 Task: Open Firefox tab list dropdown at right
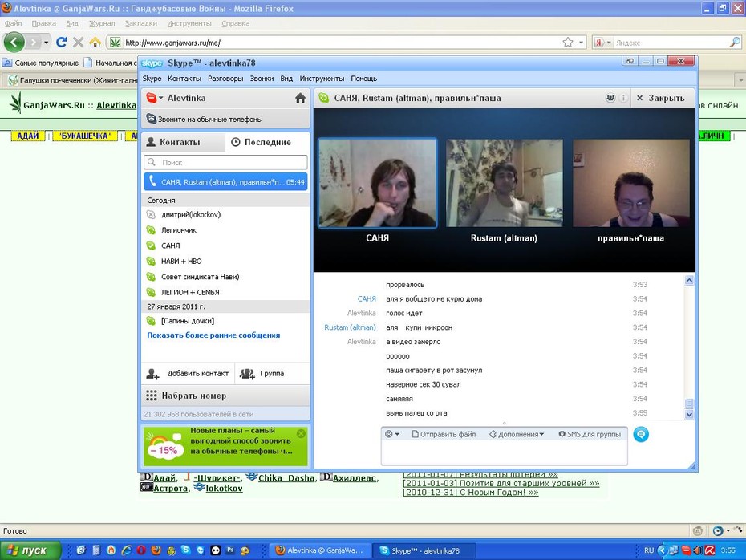740,79
